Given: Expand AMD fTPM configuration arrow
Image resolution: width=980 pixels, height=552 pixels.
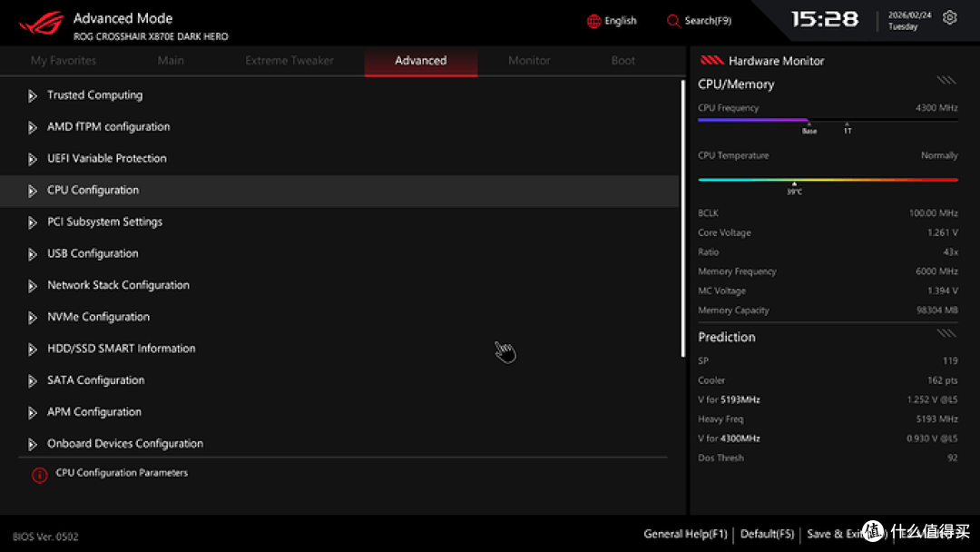Looking at the screenshot, I should [33, 127].
